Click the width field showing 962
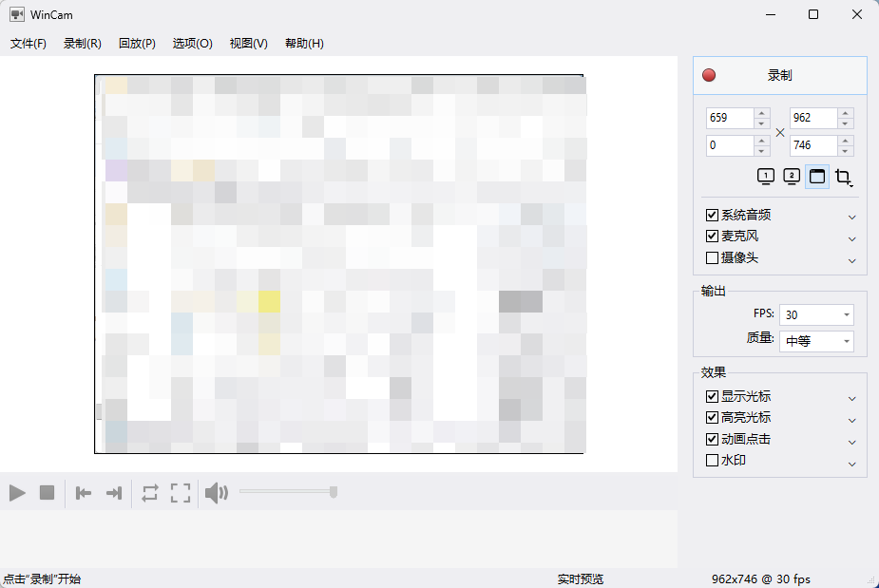 click(x=813, y=118)
